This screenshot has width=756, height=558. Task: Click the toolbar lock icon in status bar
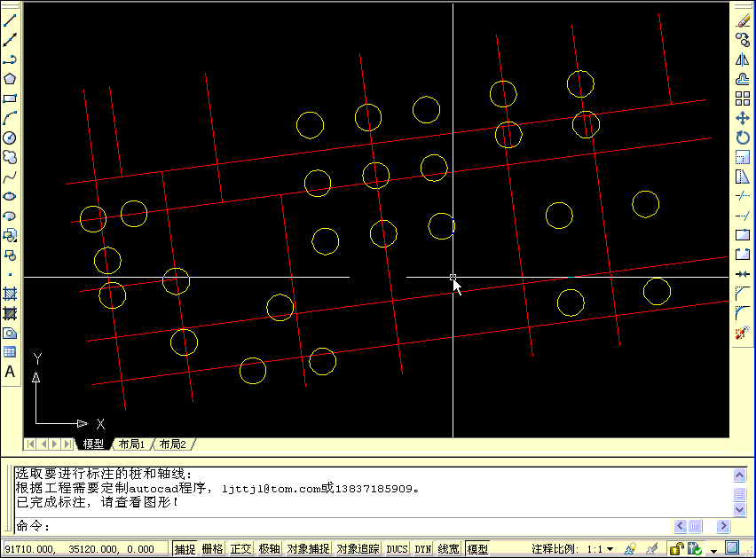pyautogui.click(x=676, y=549)
